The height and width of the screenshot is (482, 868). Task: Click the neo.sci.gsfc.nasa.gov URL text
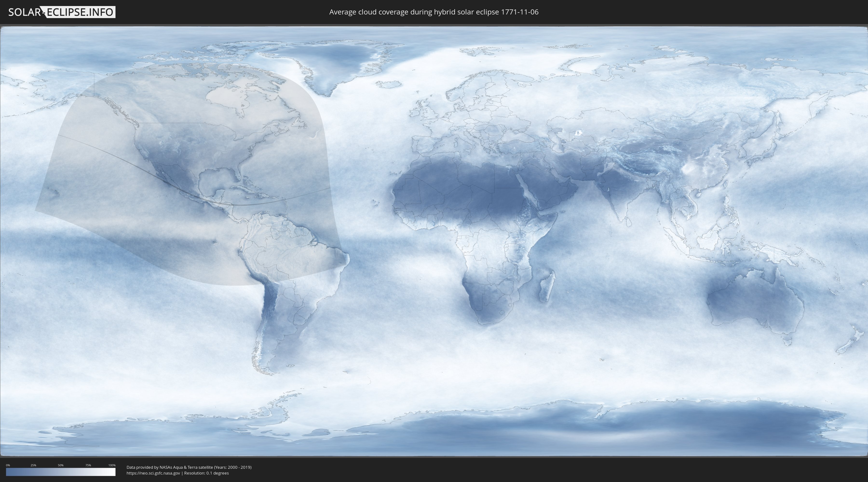pyautogui.click(x=153, y=473)
